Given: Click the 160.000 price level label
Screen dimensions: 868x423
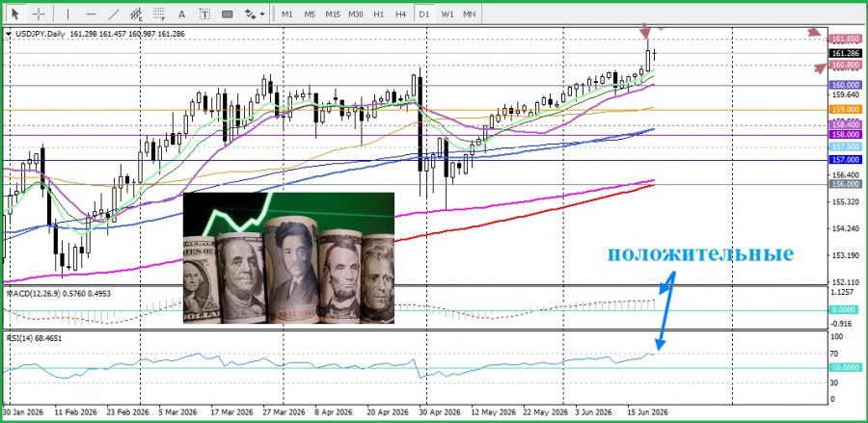Looking at the screenshot, I should coord(845,85).
